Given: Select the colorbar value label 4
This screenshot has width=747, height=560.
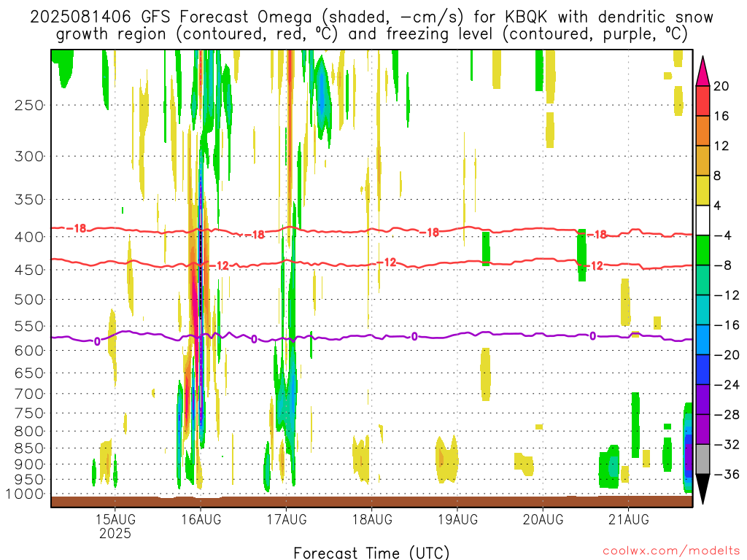Looking at the screenshot, I should point(717,206).
